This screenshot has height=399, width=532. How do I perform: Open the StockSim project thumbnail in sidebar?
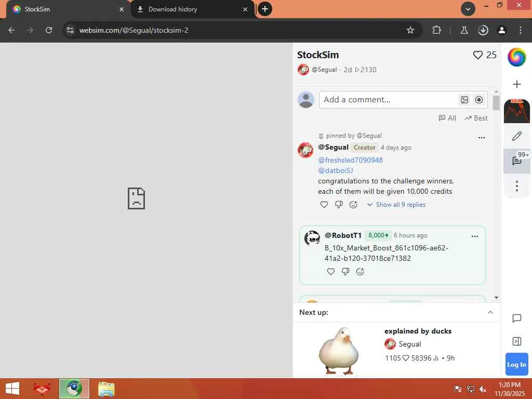[516, 111]
